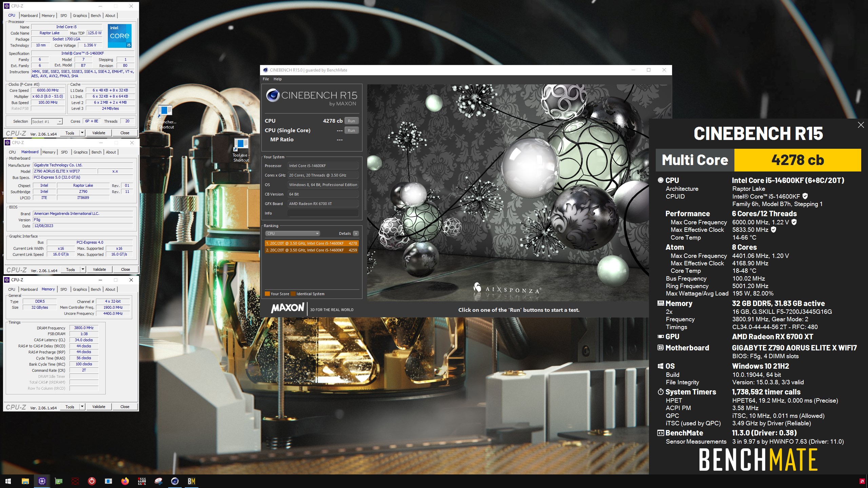Click the Intel Core i5 logo in CPU-Z
868x488 pixels.
(120, 36)
